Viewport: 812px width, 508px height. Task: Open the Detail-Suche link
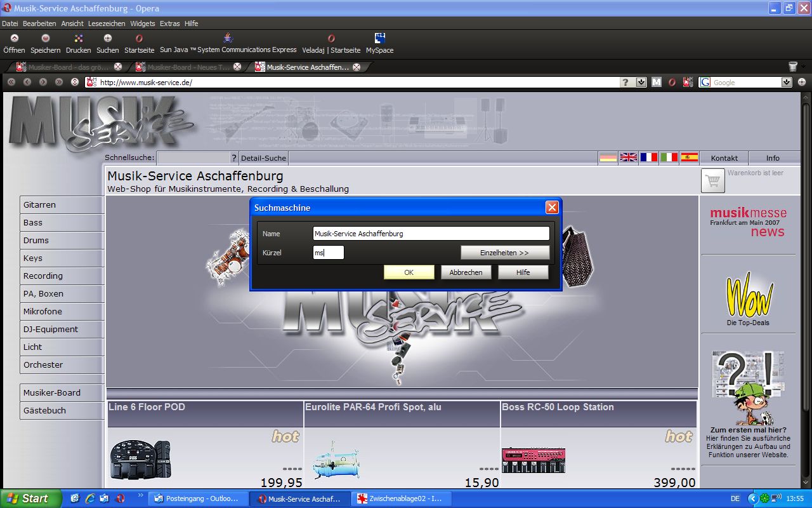[x=264, y=158]
